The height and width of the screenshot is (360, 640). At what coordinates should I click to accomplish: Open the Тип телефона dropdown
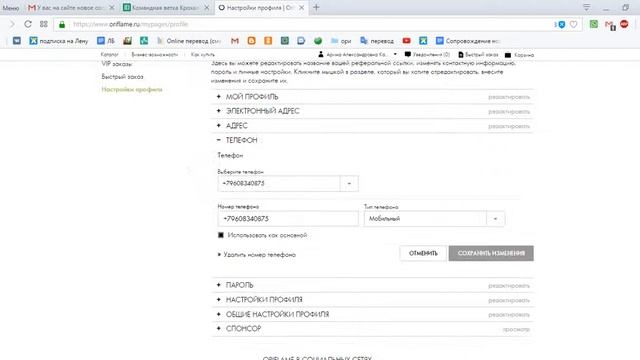[434, 219]
